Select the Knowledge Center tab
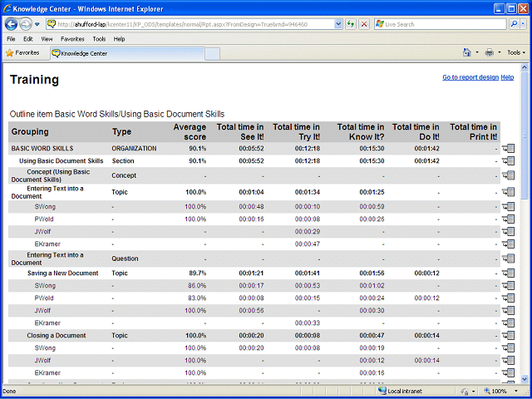 coord(127,53)
